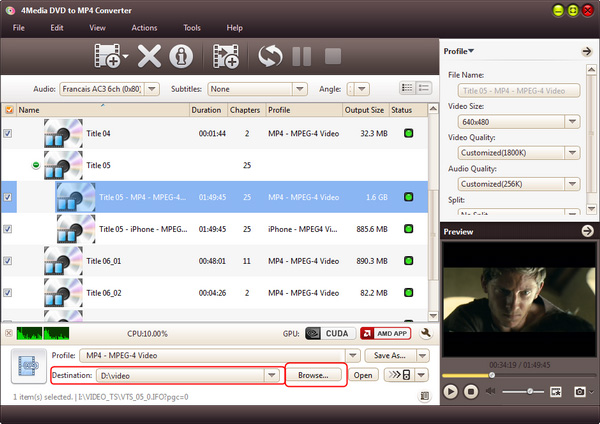The width and height of the screenshot is (600, 424).
Task: Open file information with the info icon
Action: (x=180, y=57)
